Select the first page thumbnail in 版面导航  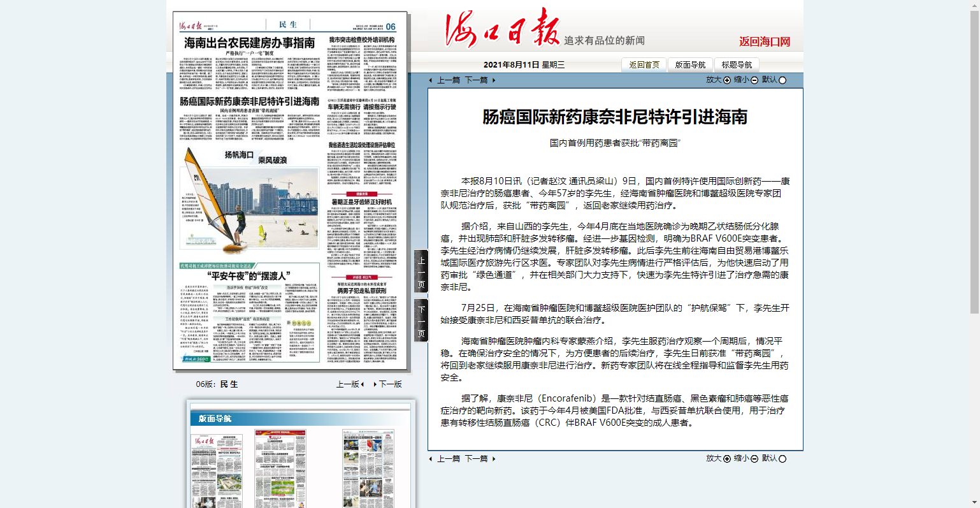[218, 470]
